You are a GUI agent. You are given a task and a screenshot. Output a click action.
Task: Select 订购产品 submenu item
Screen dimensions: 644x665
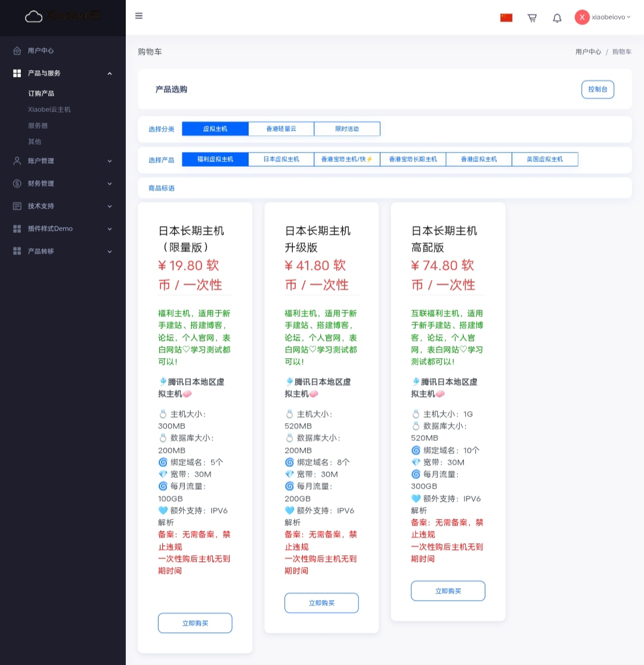point(41,94)
